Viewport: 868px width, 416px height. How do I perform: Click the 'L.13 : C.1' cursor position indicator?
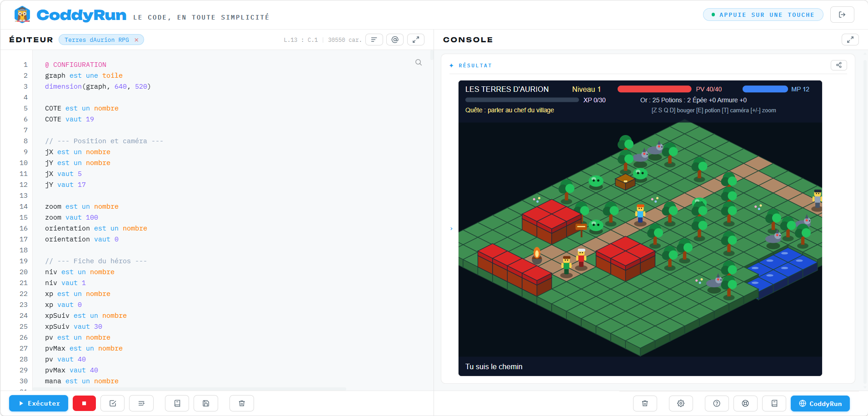point(301,40)
